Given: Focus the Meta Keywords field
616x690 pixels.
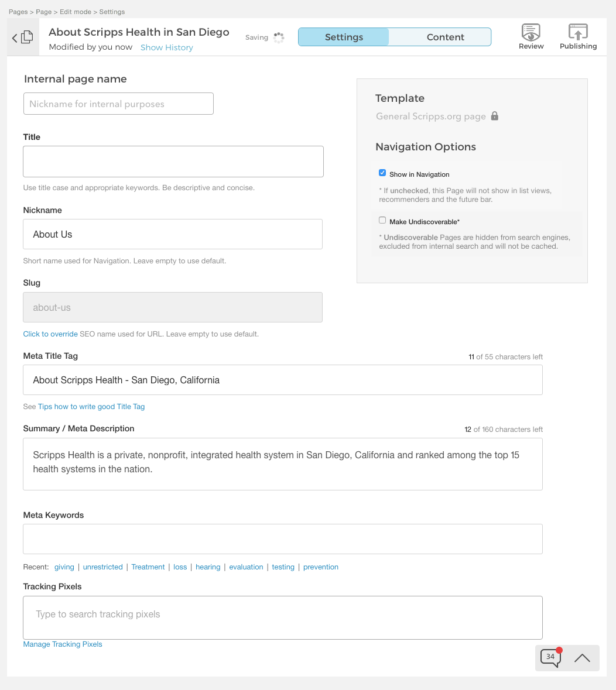Looking at the screenshot, I should (x=283, y=539).
